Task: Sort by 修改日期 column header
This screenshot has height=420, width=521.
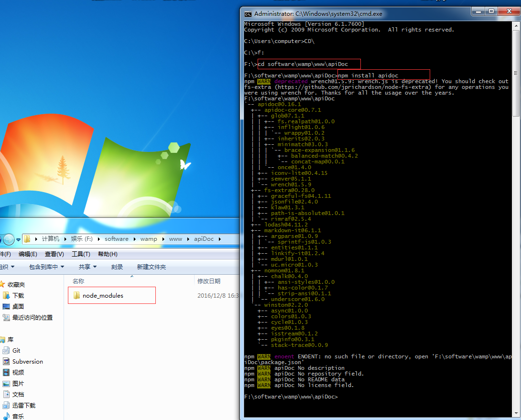Action: click(209, 281)
